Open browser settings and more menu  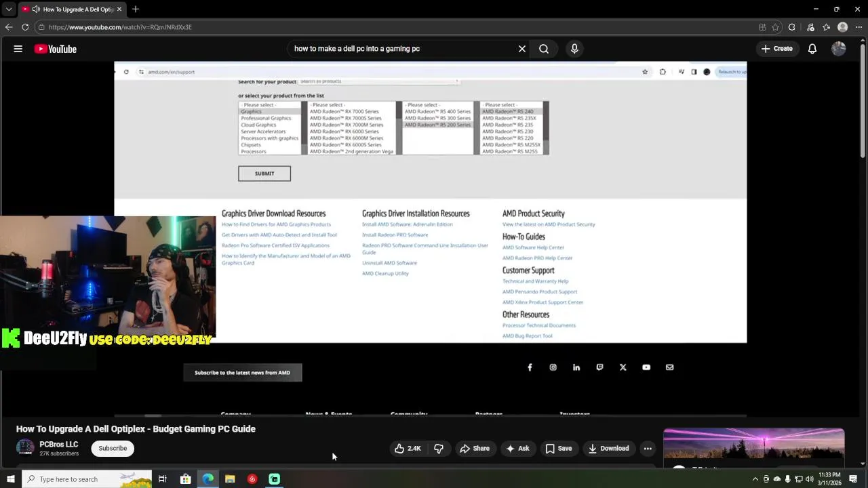coord(859,27)
